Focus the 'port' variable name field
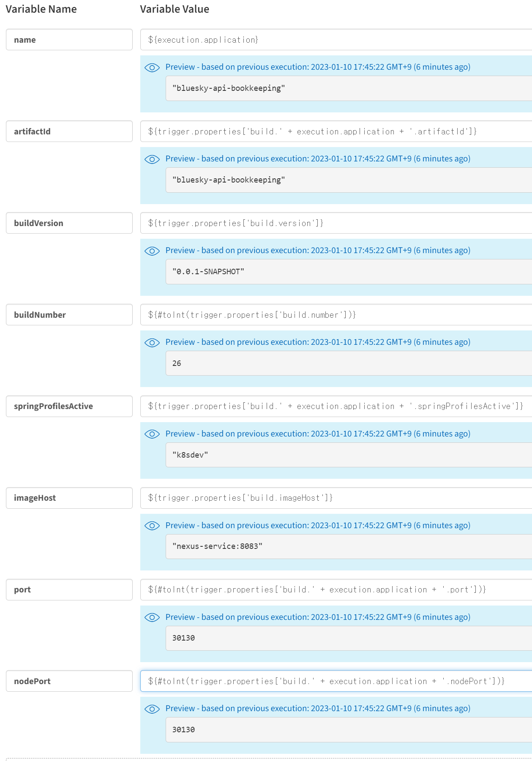532x761 pixels. tap(69, 589)
